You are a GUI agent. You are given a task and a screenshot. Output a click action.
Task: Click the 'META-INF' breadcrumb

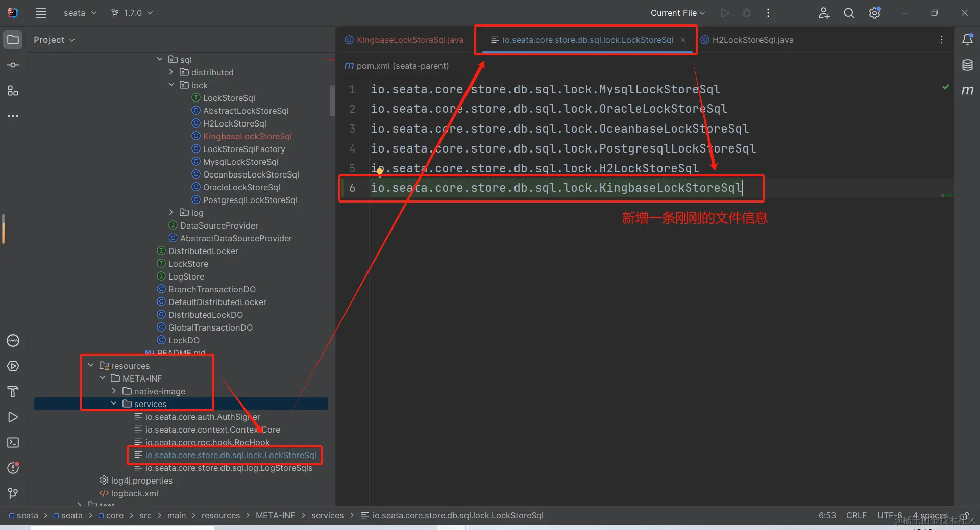(275, 515)
